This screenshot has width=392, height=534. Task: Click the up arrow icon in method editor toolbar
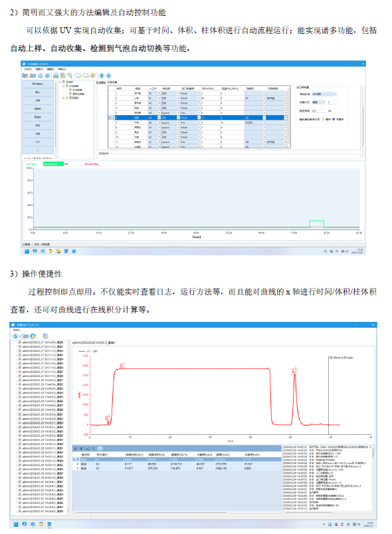[102, 76]
